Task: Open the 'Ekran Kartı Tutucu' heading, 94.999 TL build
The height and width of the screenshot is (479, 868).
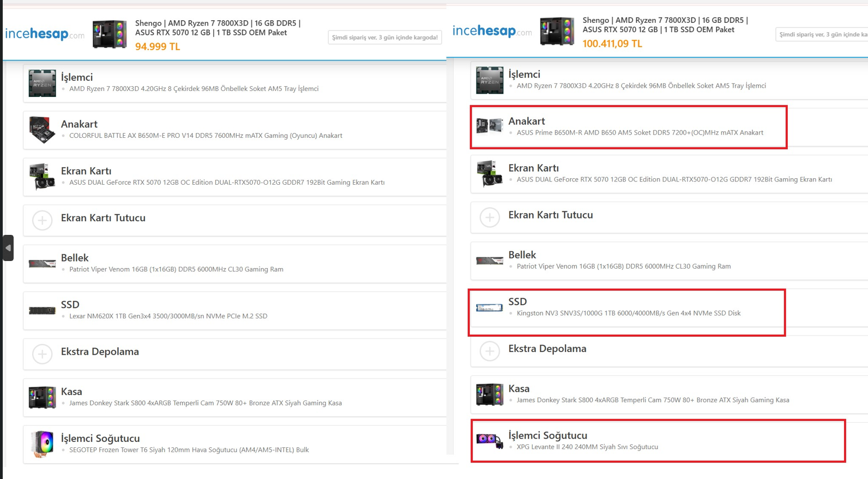Action: point(103,218)
